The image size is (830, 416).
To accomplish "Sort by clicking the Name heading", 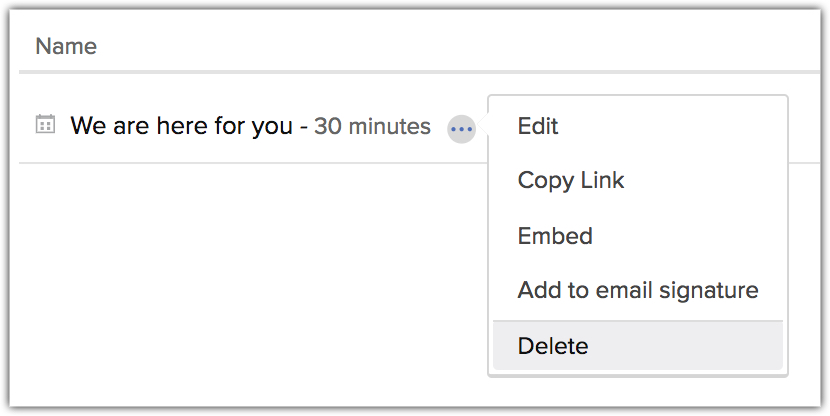I will point(66,46).
